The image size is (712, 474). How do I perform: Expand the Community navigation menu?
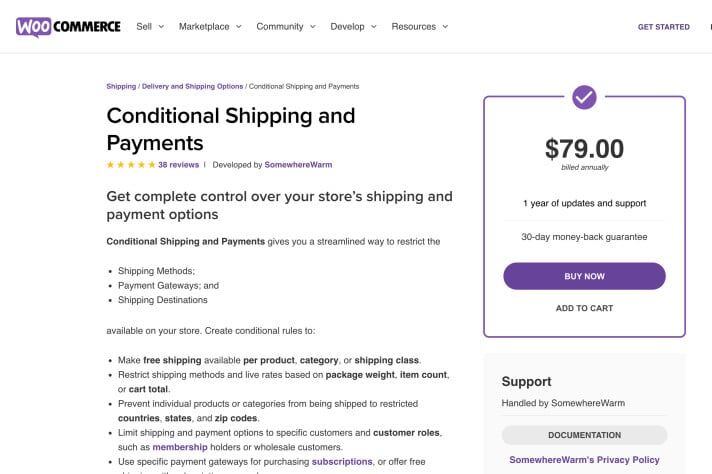tap(286, 27)
